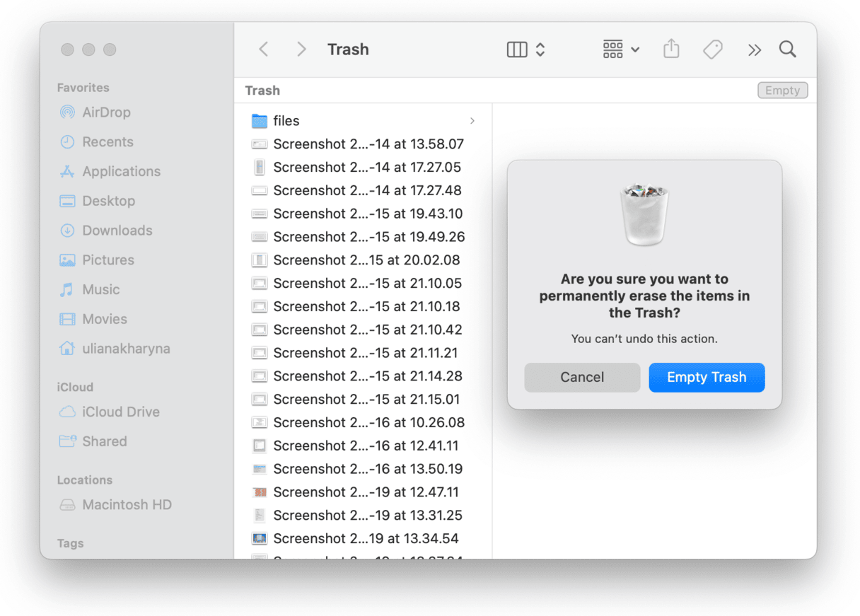Click the Empty button in the path bar
This screenshot has height=616, width=860.
(x=782, y=91)
